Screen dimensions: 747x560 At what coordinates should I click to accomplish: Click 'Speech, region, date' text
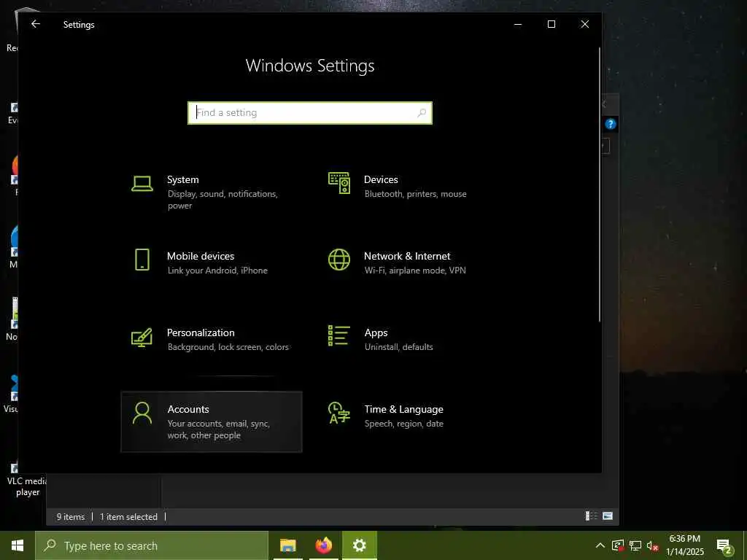click(x=403, y=424)
